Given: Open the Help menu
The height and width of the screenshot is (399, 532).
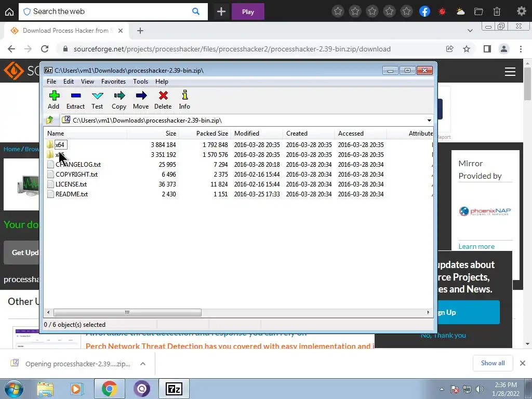Looking at the screenshot, I should [162, 82].
